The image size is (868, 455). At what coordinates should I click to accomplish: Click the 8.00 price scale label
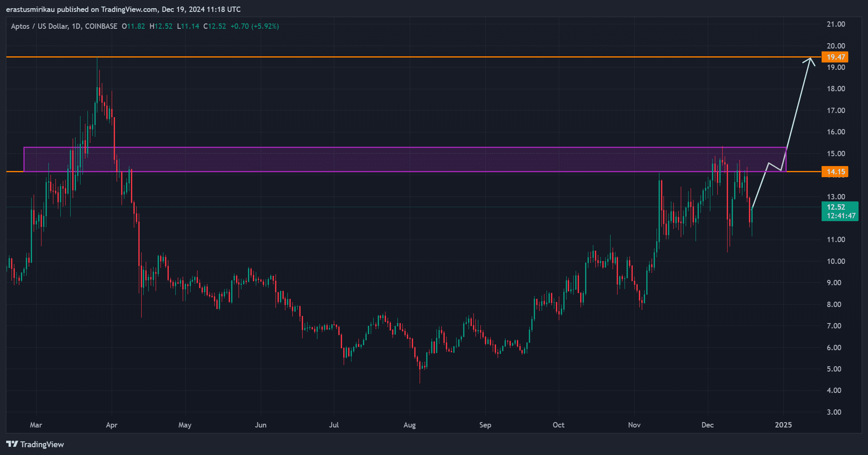pyautogui.click(x=834, y=305)
